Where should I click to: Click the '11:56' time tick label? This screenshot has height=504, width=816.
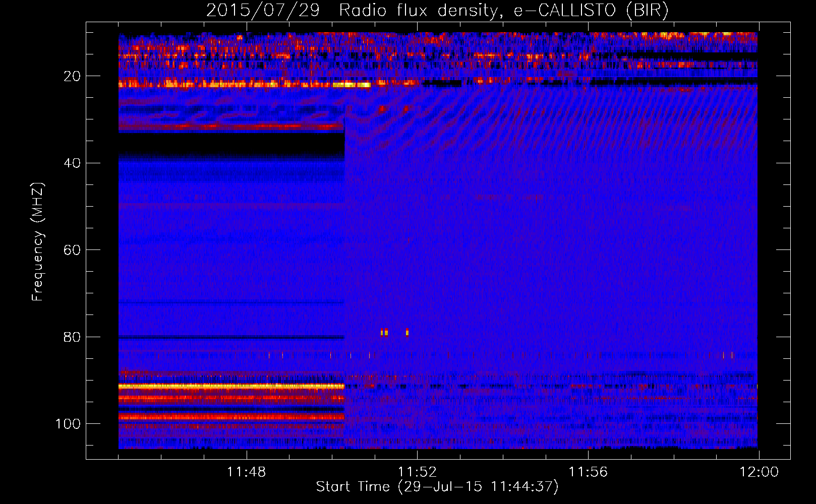pyautogui.click(x=588, y=472)
